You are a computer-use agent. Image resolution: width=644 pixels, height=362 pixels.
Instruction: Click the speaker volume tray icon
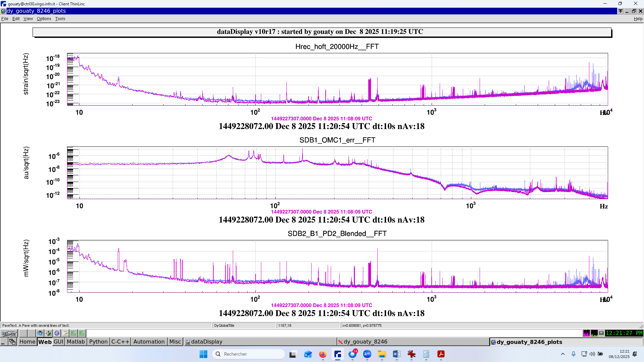[x=592, y=354]
